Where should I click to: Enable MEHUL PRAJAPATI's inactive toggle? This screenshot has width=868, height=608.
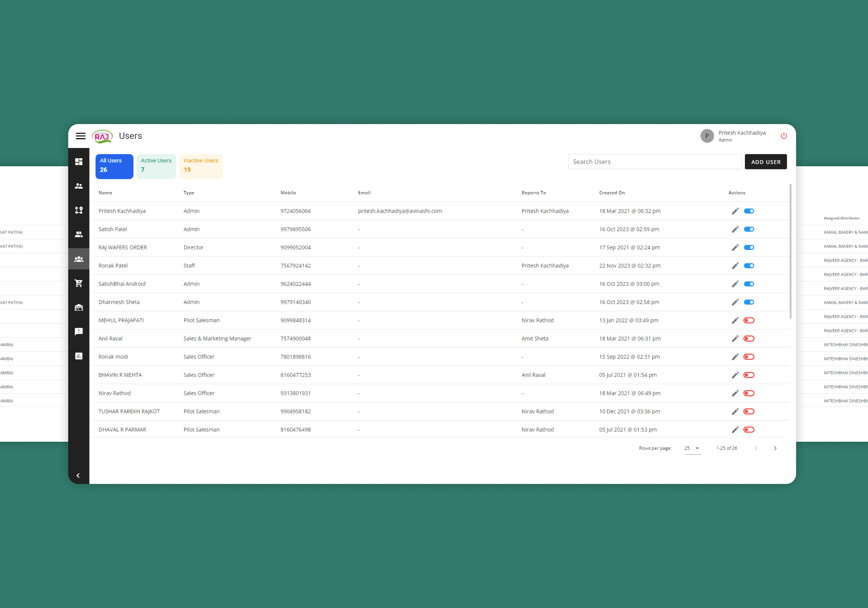749,320
